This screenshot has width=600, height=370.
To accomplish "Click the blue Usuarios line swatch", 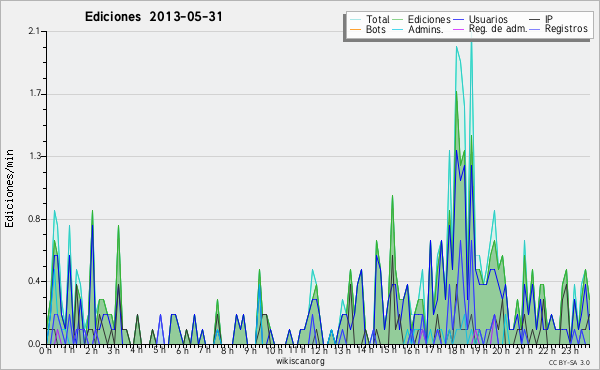I will (x=458, y=20).
